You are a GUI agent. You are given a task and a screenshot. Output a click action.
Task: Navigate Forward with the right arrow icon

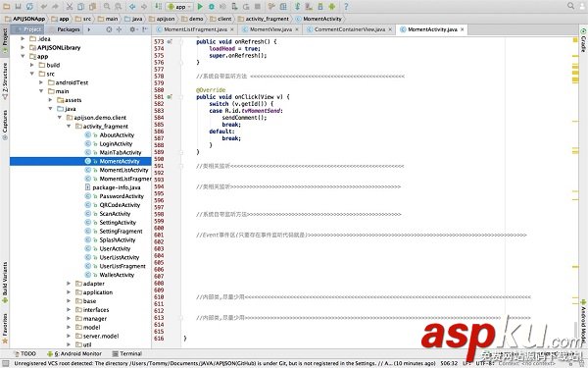[x=144, y=7]
